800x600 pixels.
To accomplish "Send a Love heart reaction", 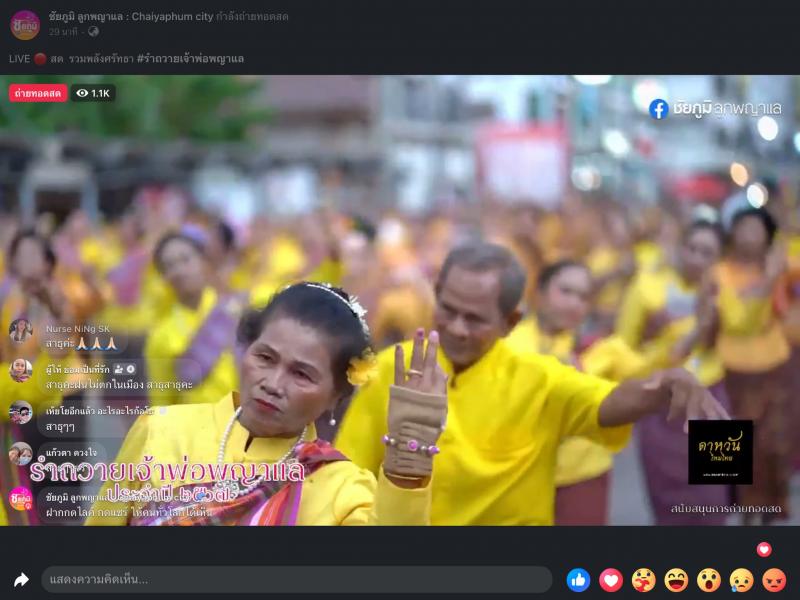I will click(611, 580).
